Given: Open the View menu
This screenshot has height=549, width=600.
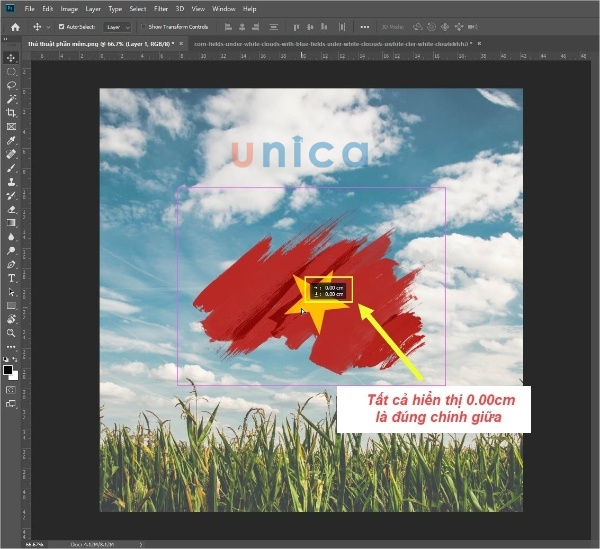Looking at the screenshot, I should 198,8.
